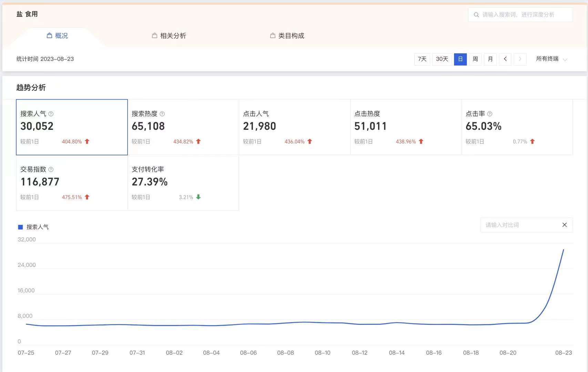Image resolution: width=588 pixels, height=372 pixels.
Task: Select the 搜索人气 metric card
Action: pyautogui.click(x=72, y=127)
